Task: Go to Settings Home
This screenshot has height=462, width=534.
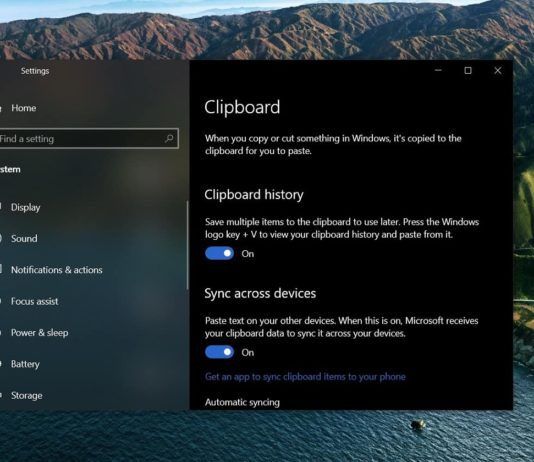Action: pos(23,108)
